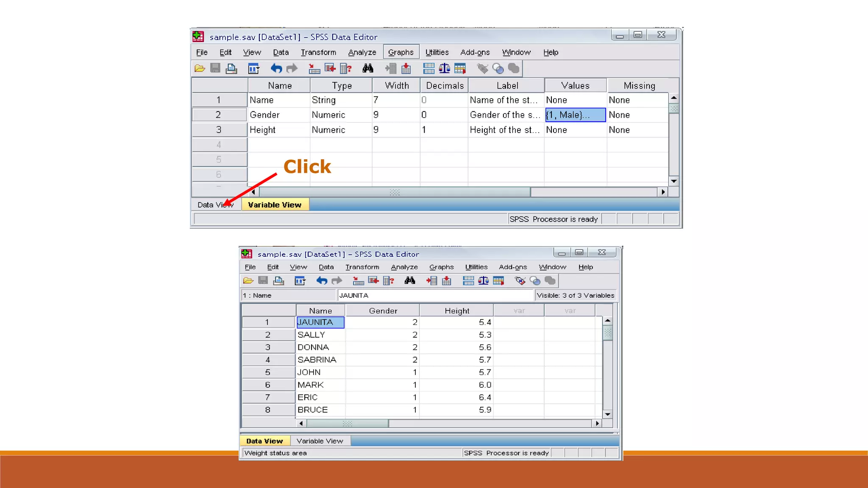Click Split File icon in Data View window
This screenshot has width=868, height=488.
468,280
